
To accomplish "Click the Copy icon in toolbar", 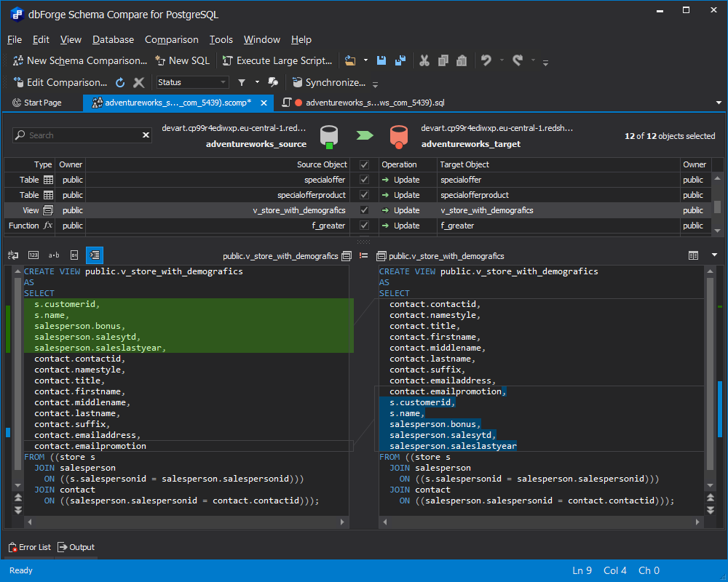I will click(x=443, y=60).
